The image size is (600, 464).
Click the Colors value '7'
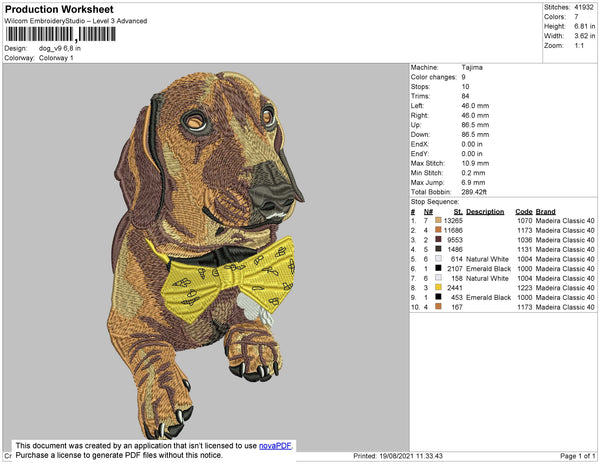[x=576, y=17]
